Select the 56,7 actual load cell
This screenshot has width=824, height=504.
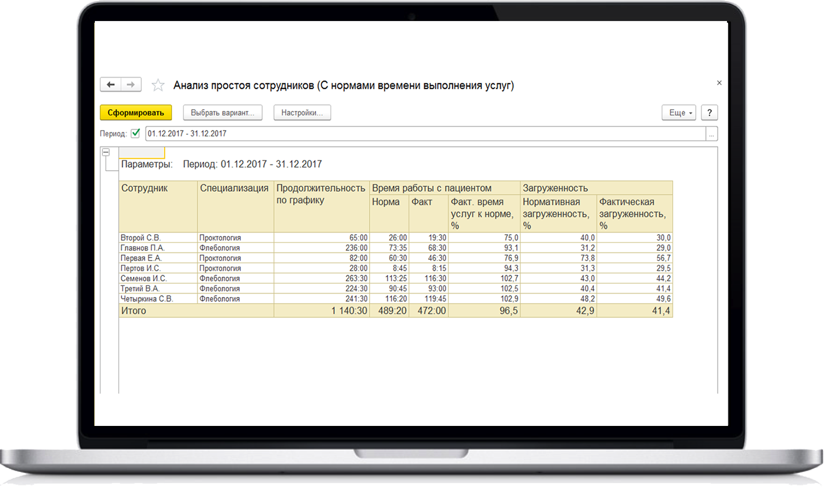(635, 258)
